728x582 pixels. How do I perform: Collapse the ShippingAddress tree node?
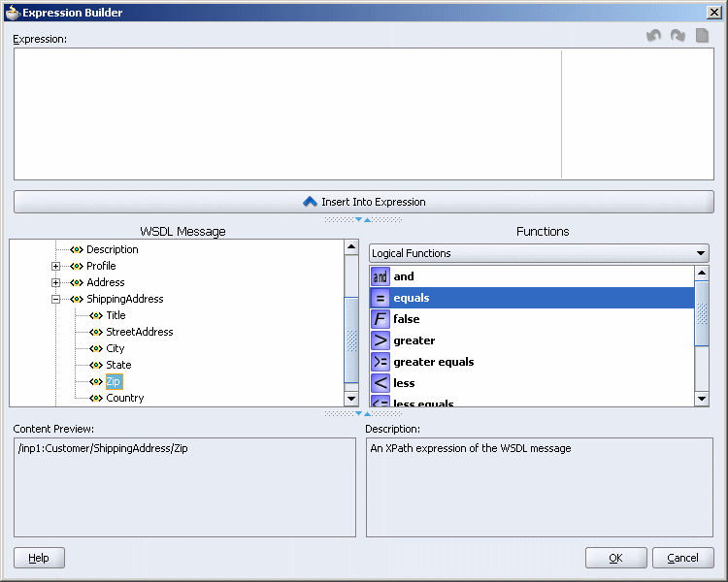tap(55, 300)
